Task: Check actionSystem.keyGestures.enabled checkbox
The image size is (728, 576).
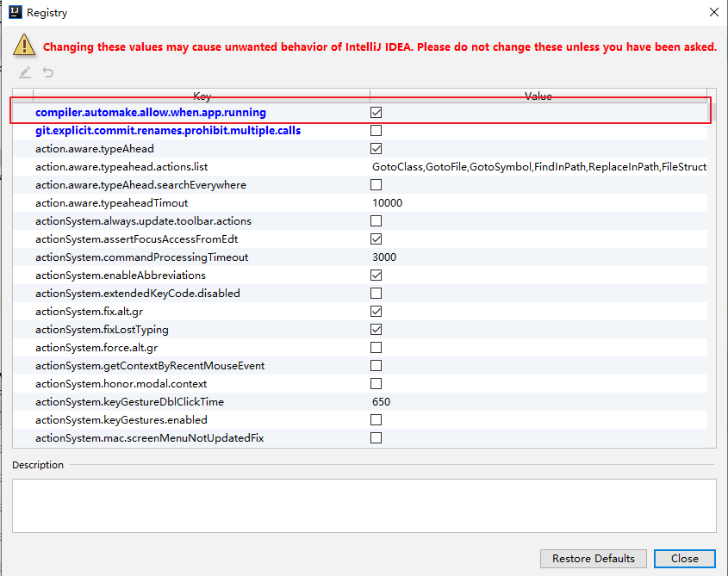Action: 376,420
